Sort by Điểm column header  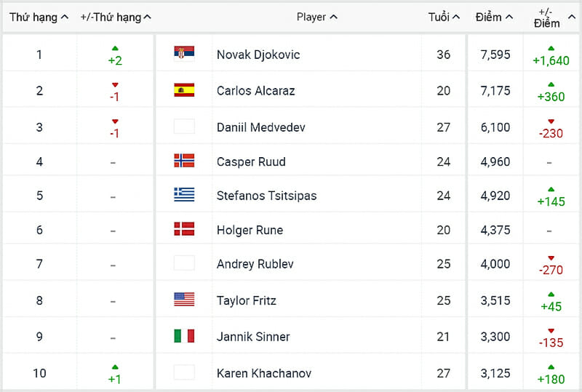[494, 17]
